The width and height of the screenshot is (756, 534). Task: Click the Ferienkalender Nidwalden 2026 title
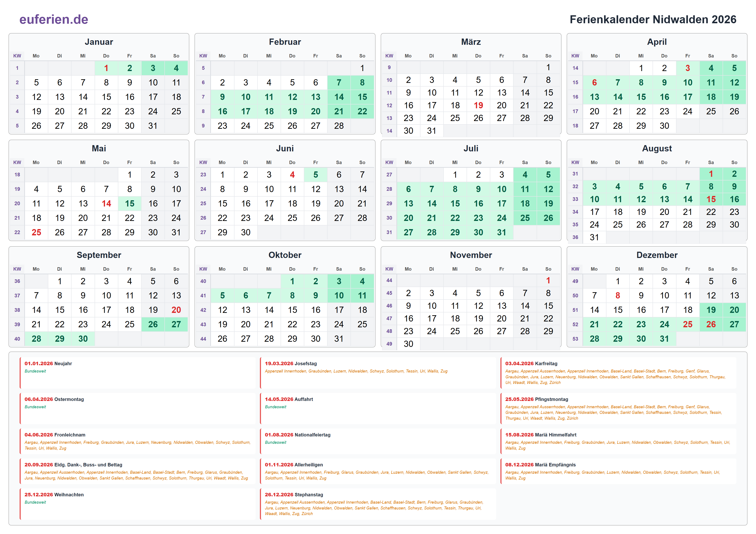click(x=653, y=19)
